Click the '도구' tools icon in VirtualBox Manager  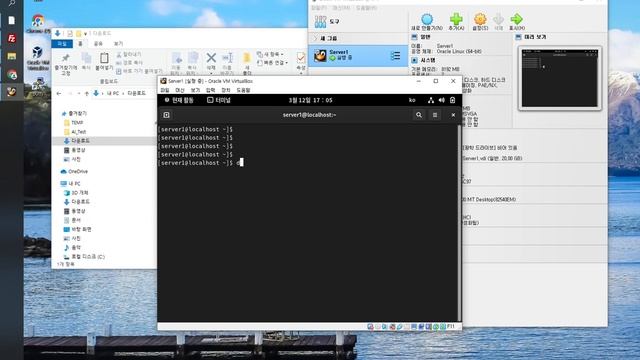321,22
